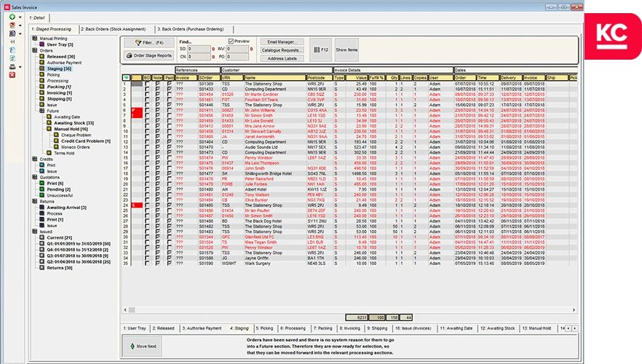The width and height of the screenshot is (642, 364).
Task: Click the dark icon beside Awaiting Arrival [3]
Action: (x=41, y=207)
